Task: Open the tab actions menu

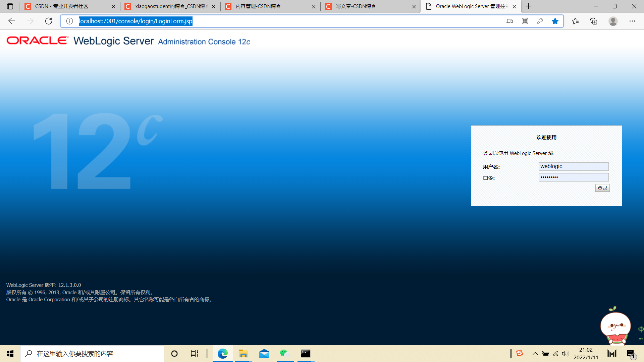Action: (10, 6)
